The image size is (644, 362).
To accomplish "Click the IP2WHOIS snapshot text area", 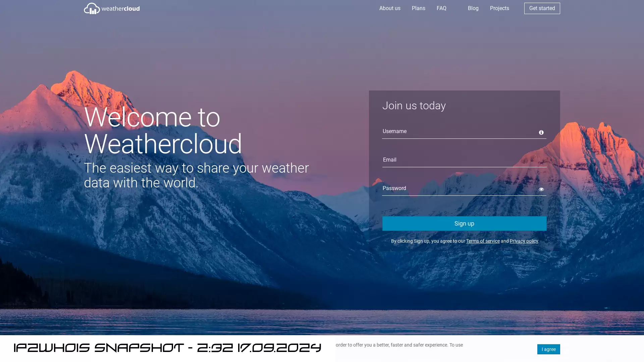I will (167, 348).
